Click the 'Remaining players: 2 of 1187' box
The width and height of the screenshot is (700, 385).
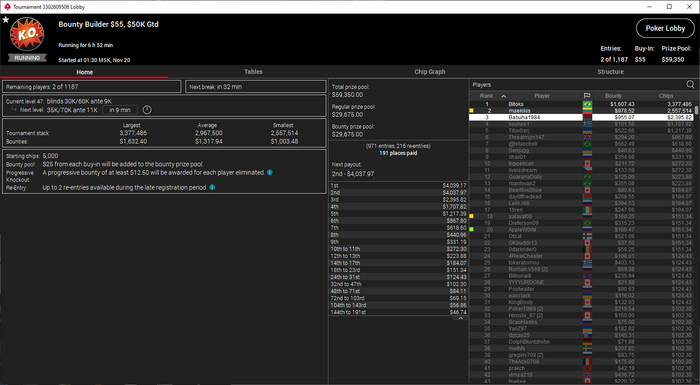(x=92, y=87)
